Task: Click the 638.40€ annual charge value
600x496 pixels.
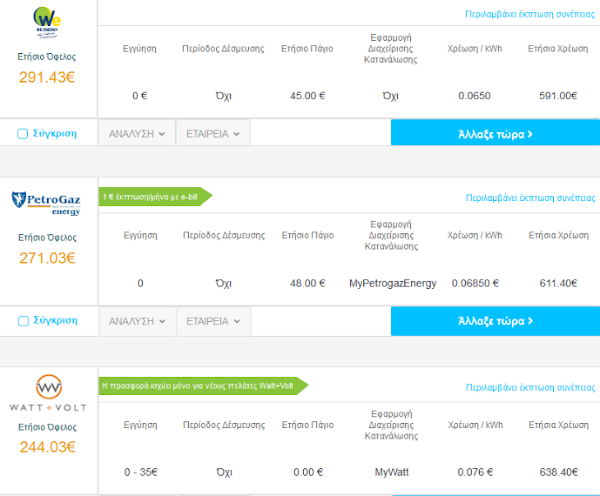Action: [559, 472]
